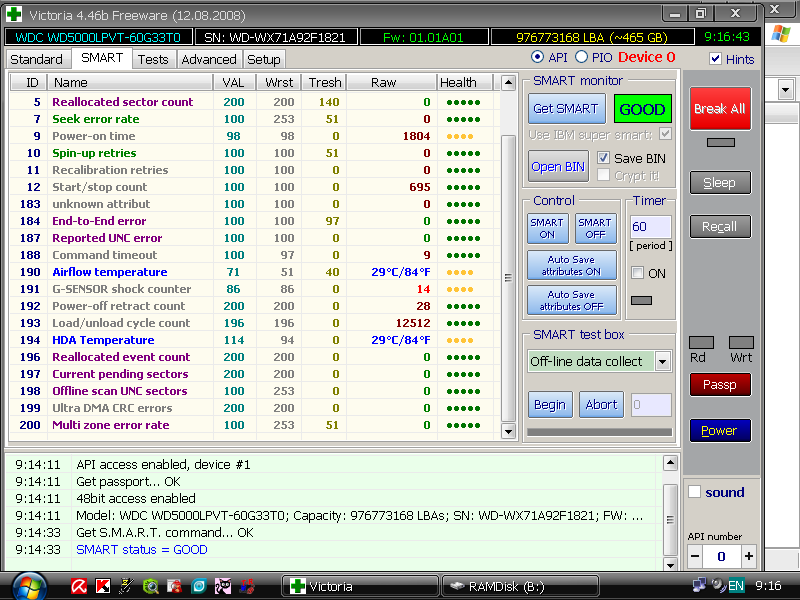
Task: Click the Windows flag logo in the background window
Action: [781, 34]
